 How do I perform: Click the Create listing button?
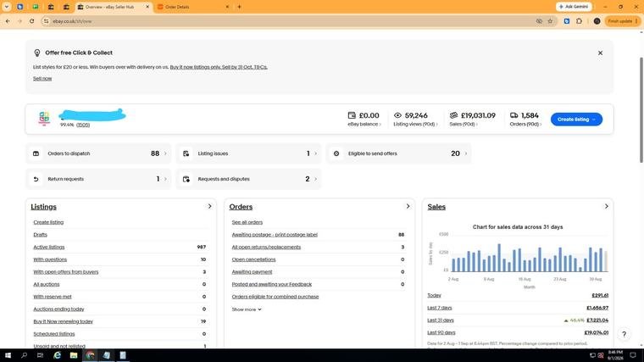[x=576, y=120]
